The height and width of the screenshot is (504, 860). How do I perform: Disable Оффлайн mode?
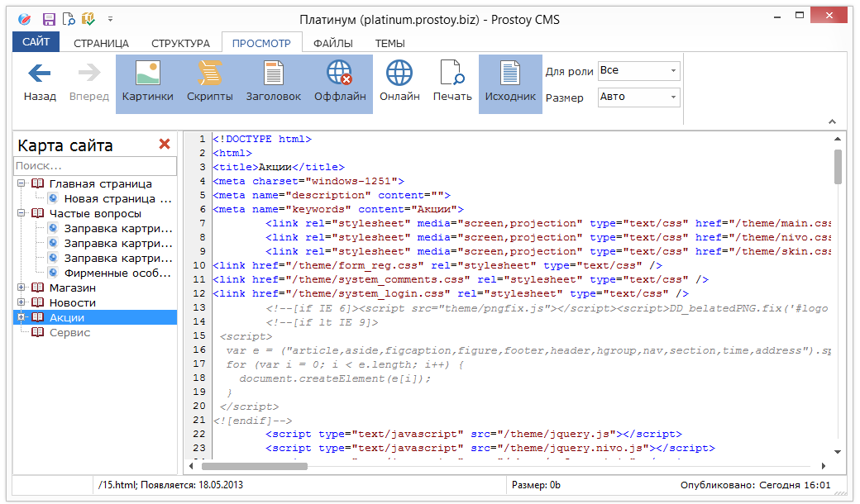pos(340,83)
